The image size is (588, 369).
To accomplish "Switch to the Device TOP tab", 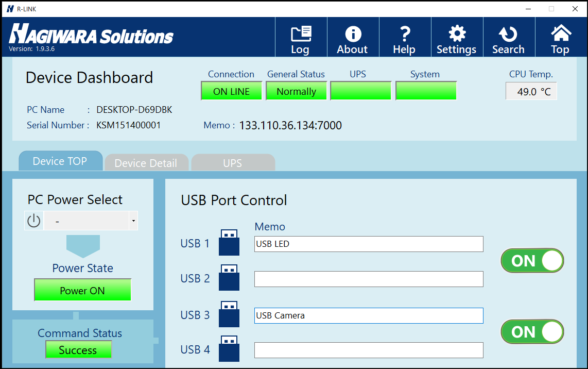I will coord(60,161).
